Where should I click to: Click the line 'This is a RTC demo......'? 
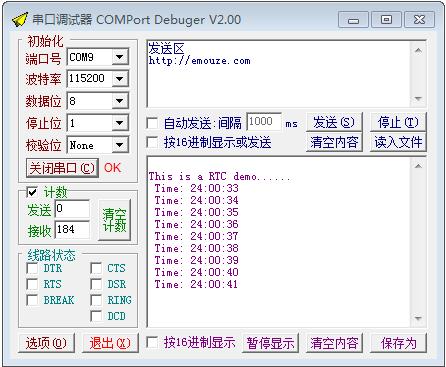[x=220, y=176]
